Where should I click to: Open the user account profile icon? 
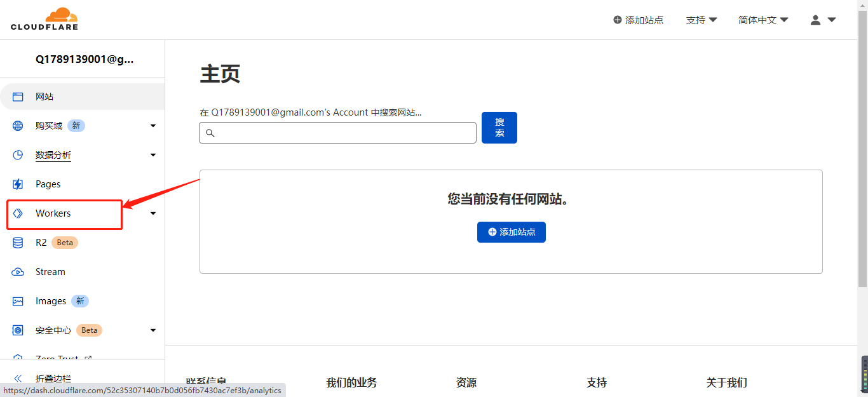click(x=816, y=20)
